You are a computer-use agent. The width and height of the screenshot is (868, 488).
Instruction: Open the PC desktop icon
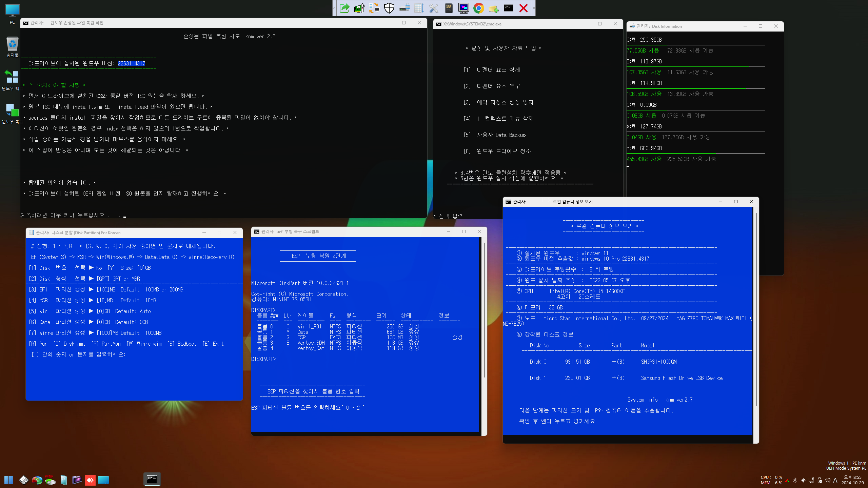click(x=13, y=14)
